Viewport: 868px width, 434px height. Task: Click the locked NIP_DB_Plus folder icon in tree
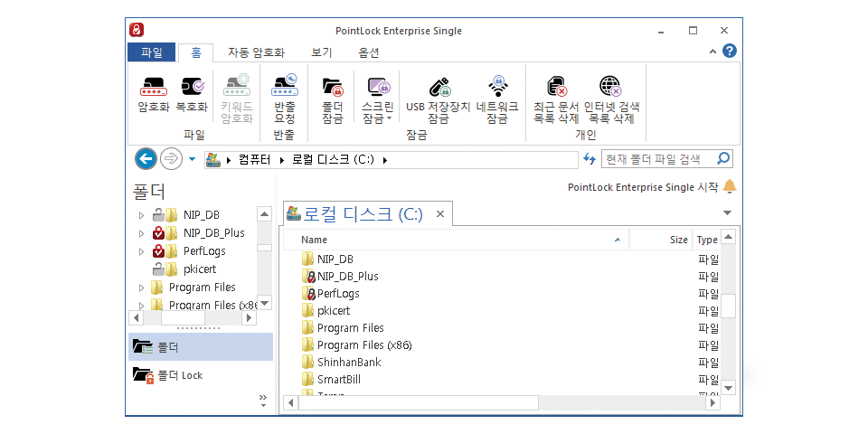click(x=165, y=232)
